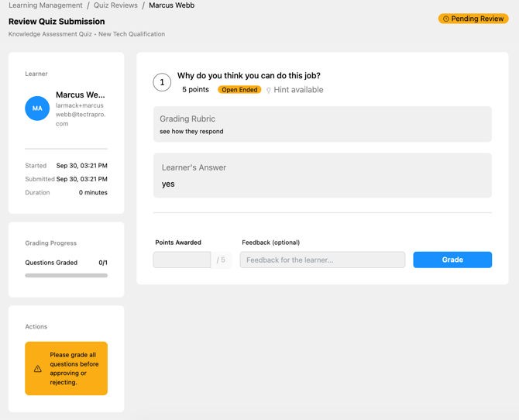Click the Grade button
The height and width of the screenshot is (420, 519).
coord(452,260)
